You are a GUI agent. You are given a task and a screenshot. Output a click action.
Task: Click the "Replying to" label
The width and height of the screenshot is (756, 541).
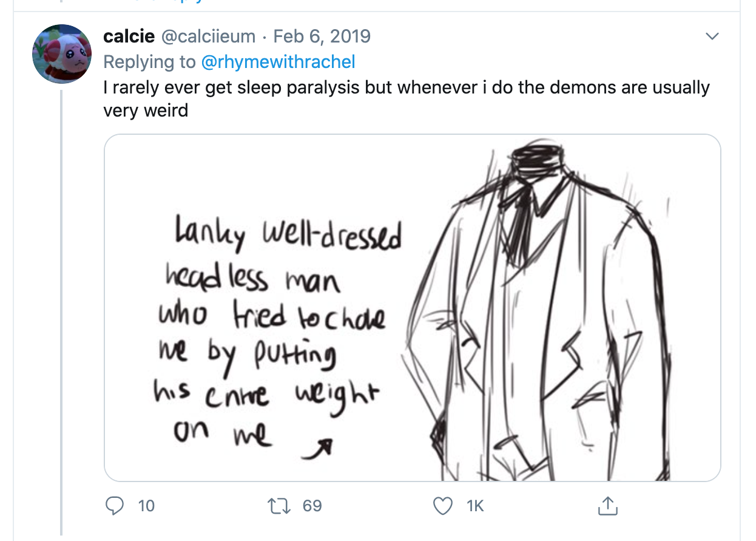pyautogui.click(x=149, y=61)
